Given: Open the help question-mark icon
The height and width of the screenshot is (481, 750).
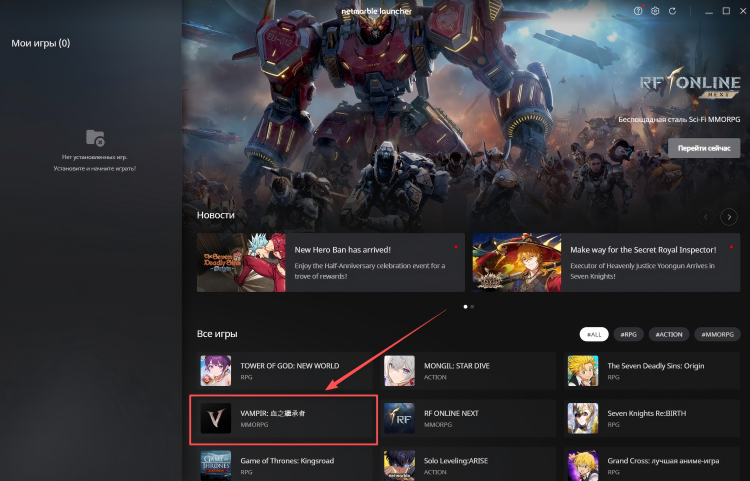Looking at the screenshot, I should pyautogui.click(x=638, y=11).
